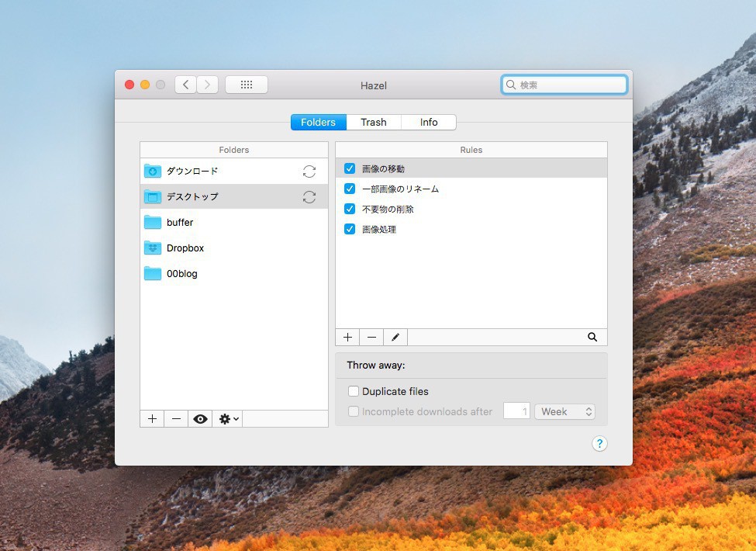Remove the selected rule with minus button

(371, 338)
